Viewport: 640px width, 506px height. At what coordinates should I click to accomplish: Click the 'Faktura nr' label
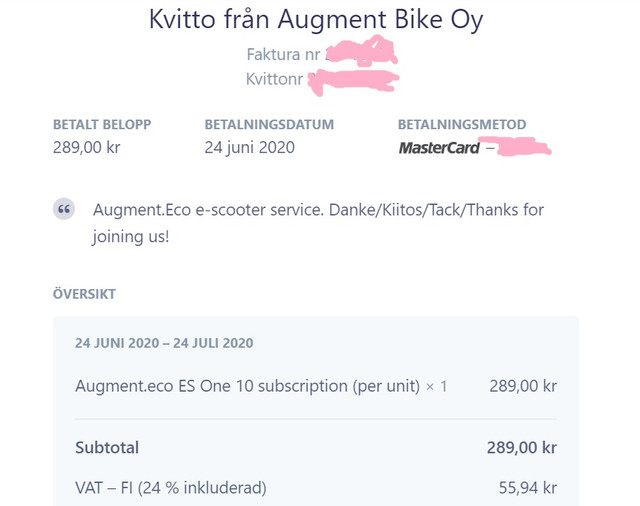click(x=283, y=54)
